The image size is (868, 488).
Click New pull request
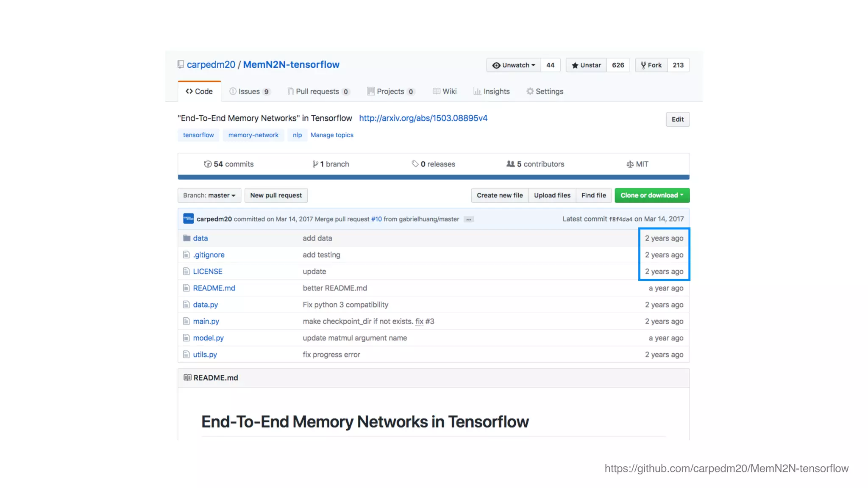coord(276,195)
